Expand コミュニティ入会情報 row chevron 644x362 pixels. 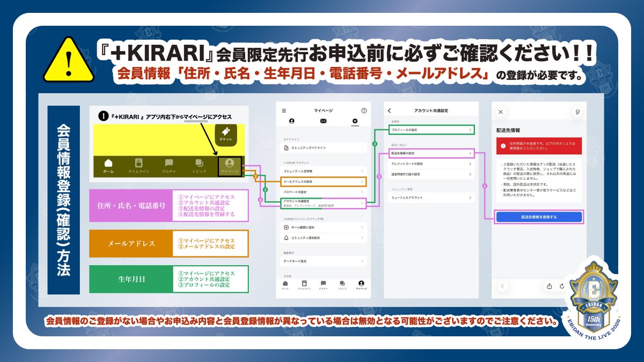[363, 172]
